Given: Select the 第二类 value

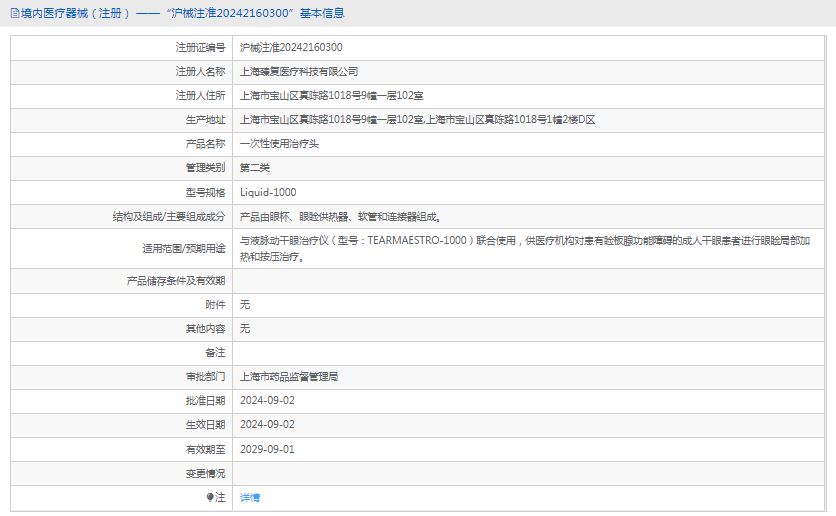Looking at the screenshot, I should click(x=255, y=167).
